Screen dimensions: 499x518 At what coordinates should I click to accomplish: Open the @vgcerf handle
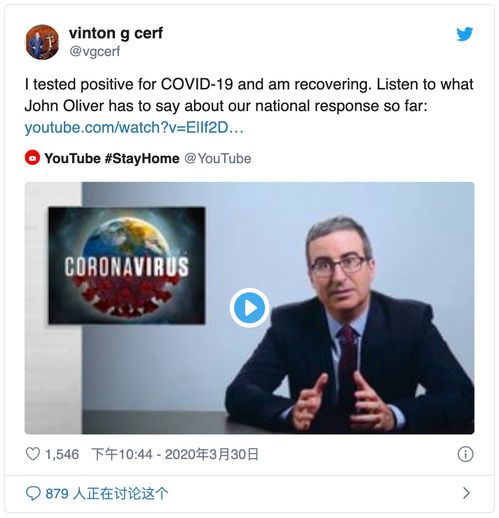[94, 51]
